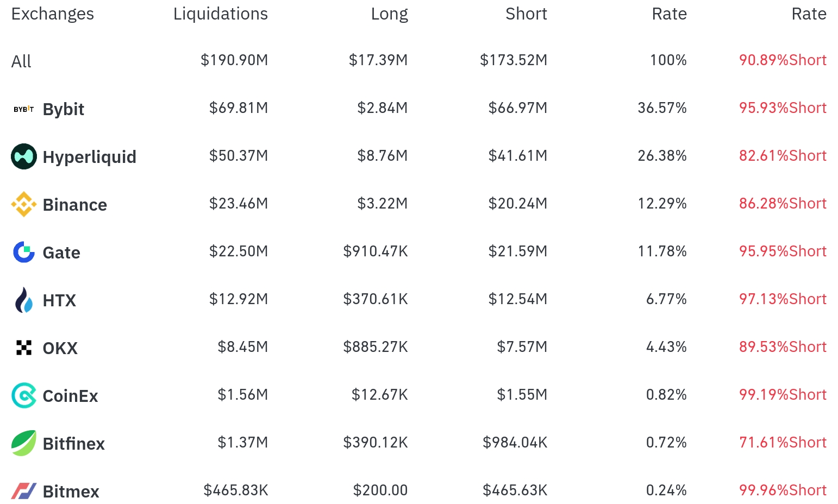The width and height of the screenshot is (838, 504).
Task: Click the HTX flame logo icon
Action: click(24, 300)
